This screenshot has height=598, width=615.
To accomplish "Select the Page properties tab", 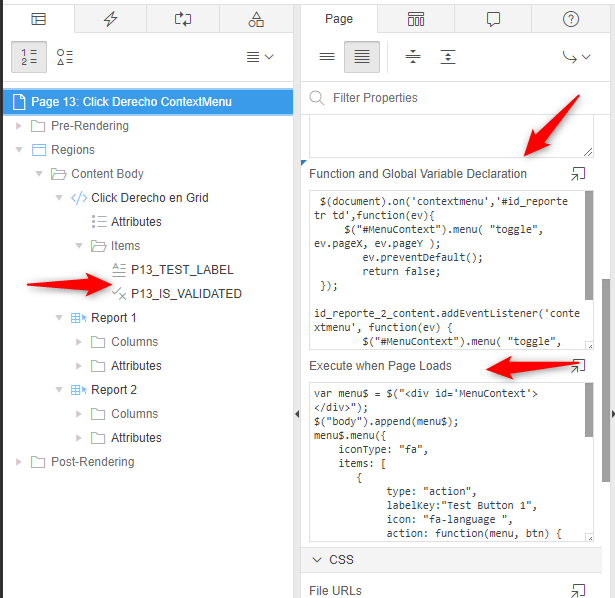I will coord(339,19).
